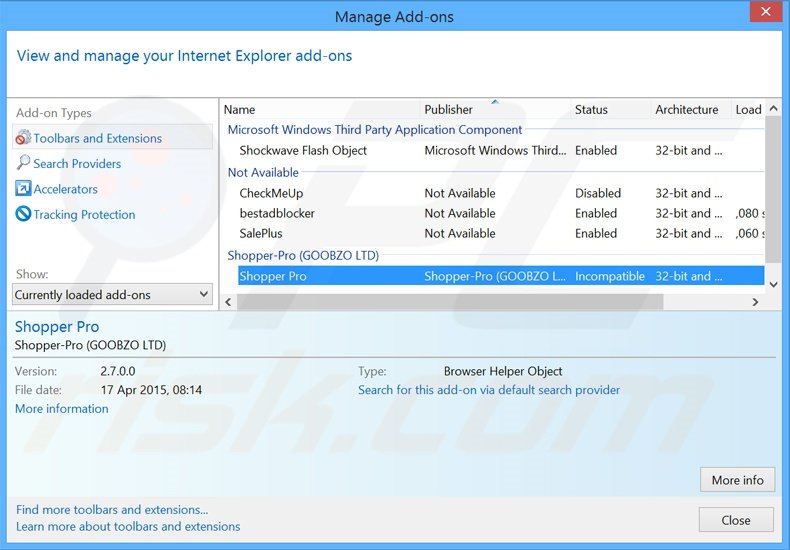The image size is (790, 550).
Task: Click the Disabled status of CheckMeUp
Action: [x=598, y=193]
